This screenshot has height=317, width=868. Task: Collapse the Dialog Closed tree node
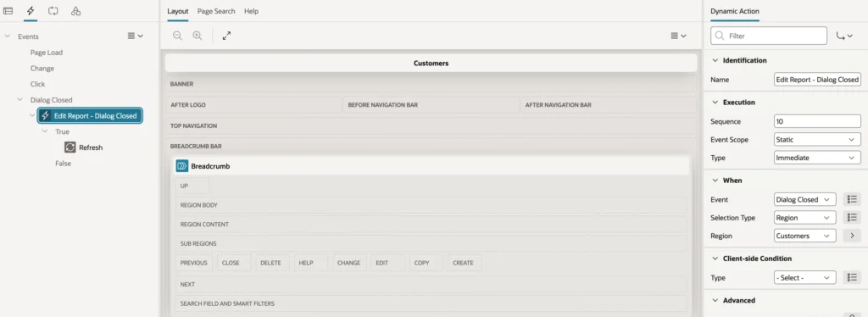tap(20, 99)
